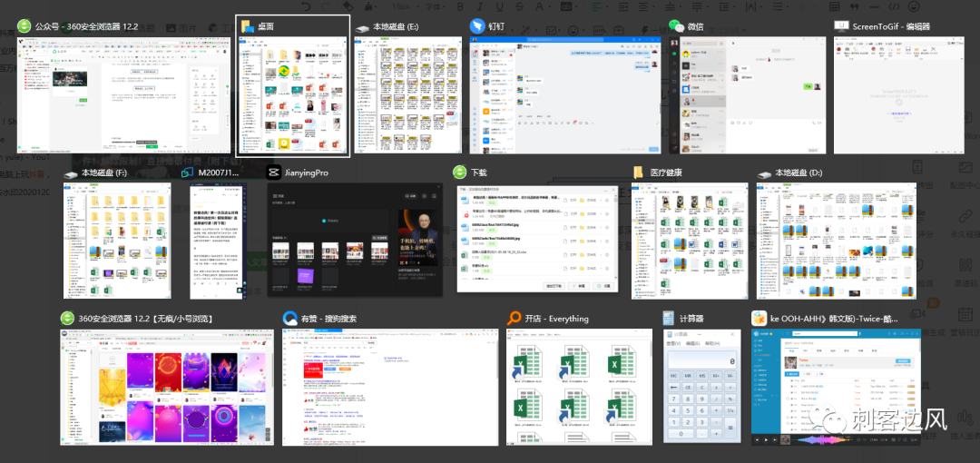Click "ScreenToGif - 编辑器" title text
The image size is (980, 463).
[891, 26]
